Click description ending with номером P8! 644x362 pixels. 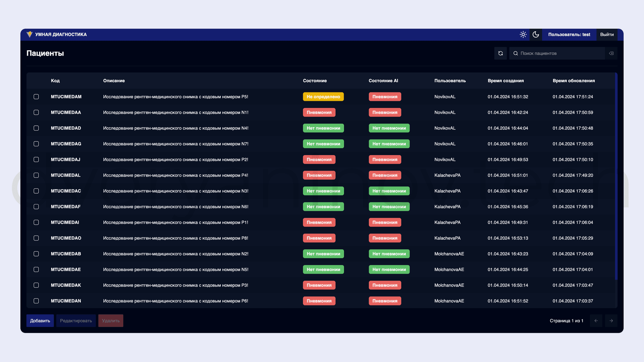click(175, 238)
